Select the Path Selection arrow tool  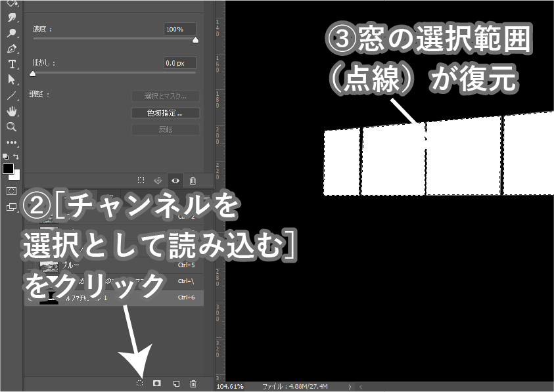click(x=12, y=80)
